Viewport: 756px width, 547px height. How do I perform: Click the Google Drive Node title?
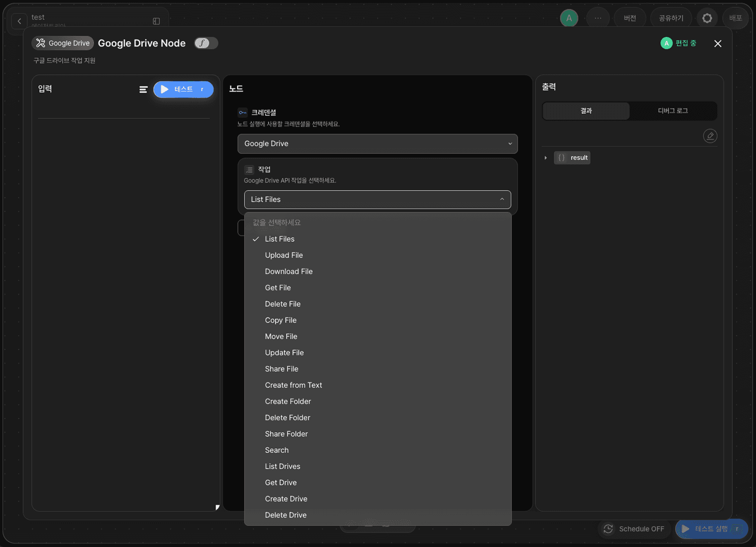pyautogui.click(x=142, y=43)
